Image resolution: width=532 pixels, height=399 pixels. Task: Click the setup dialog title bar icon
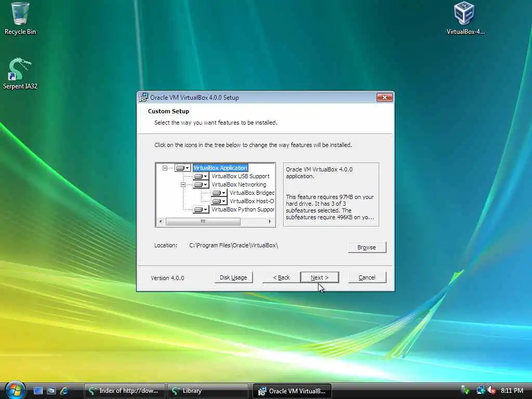pyautogui.click(x=143, y=97)
